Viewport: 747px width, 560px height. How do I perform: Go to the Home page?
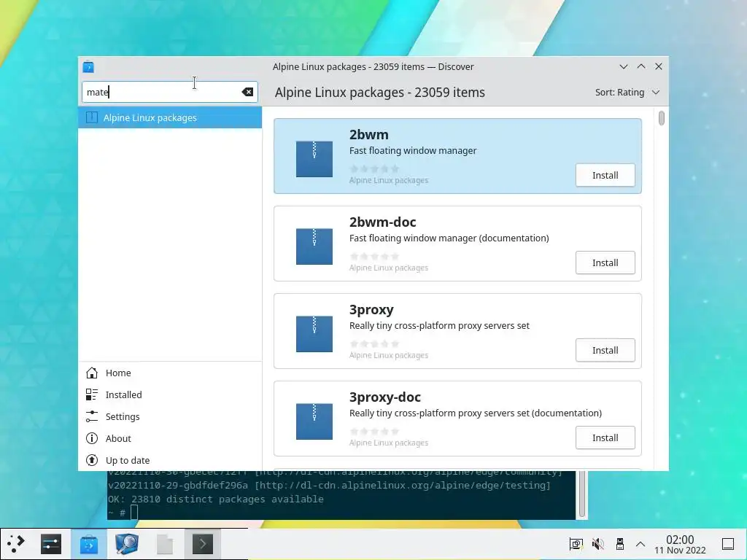click(x=170, y=373)
